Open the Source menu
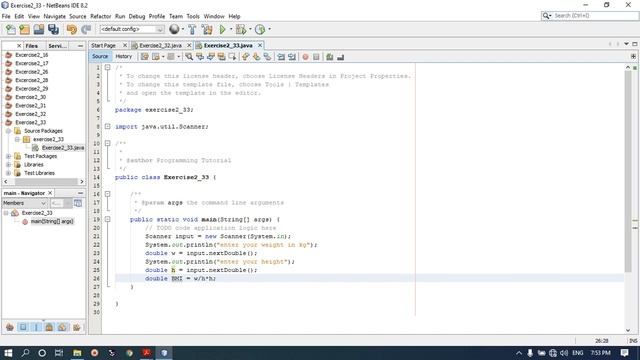This screenshot has width=640, height=360. [x=78, y=16]
